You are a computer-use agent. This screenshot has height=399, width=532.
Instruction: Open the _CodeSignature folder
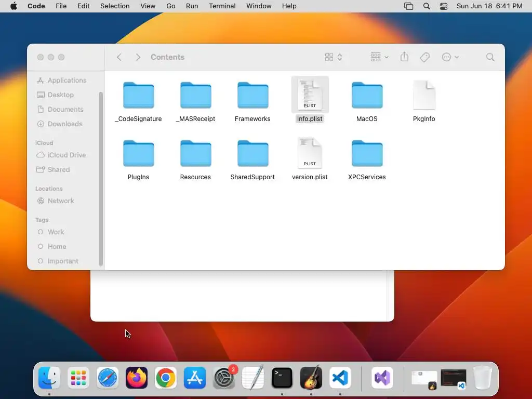138,96
